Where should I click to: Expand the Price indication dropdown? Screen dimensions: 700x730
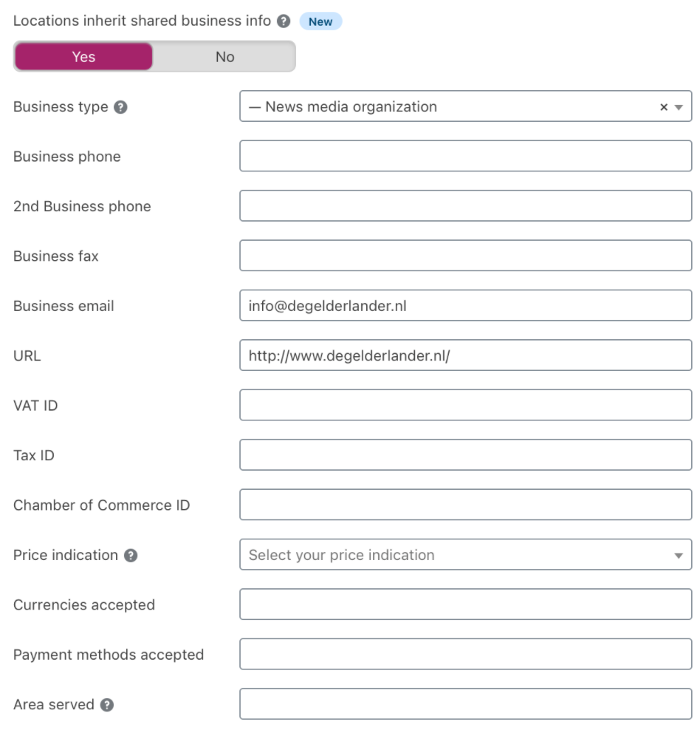point(679,556)
